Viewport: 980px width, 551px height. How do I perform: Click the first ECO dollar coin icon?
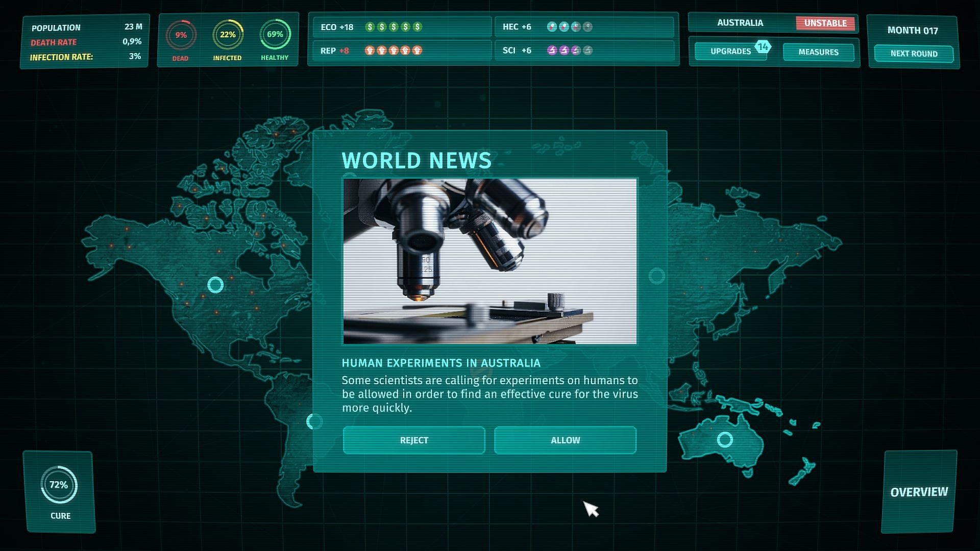370,27
